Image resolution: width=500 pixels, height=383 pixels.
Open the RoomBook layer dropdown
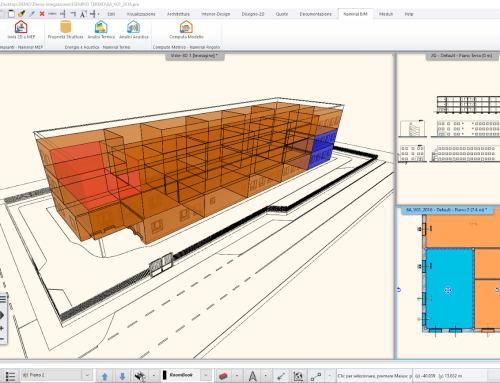(x=206, y=375)
